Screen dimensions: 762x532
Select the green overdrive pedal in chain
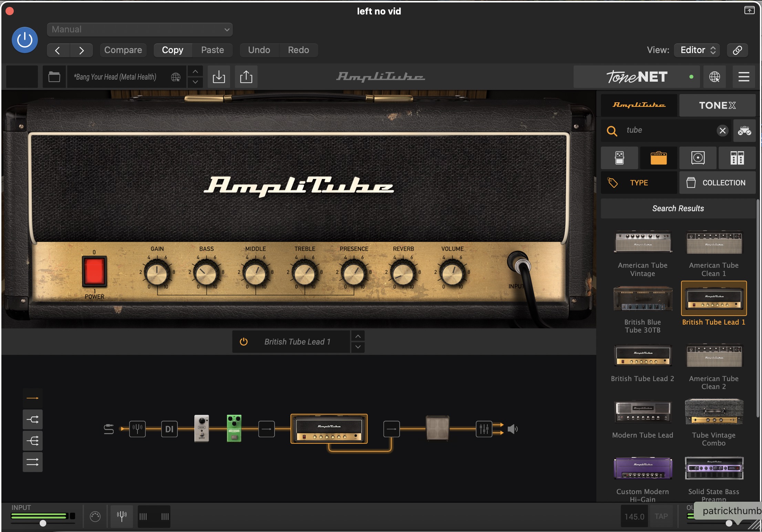coord(234,428)
